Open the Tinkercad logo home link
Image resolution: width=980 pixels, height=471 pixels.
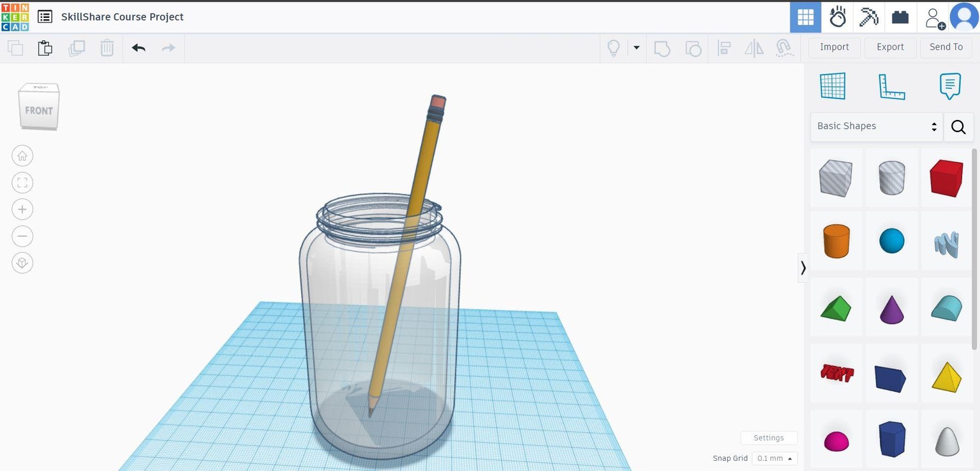(x=15, y=17)
